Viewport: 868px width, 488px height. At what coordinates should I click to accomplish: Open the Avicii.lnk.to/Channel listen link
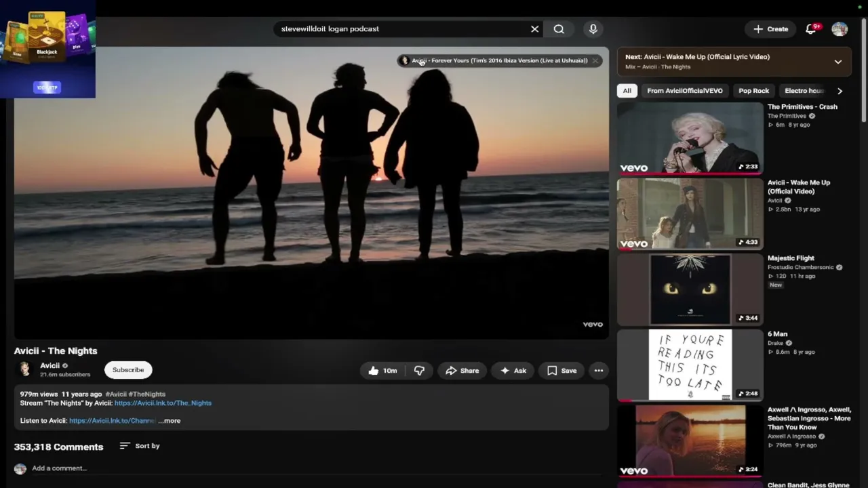[x=113, y=421]
